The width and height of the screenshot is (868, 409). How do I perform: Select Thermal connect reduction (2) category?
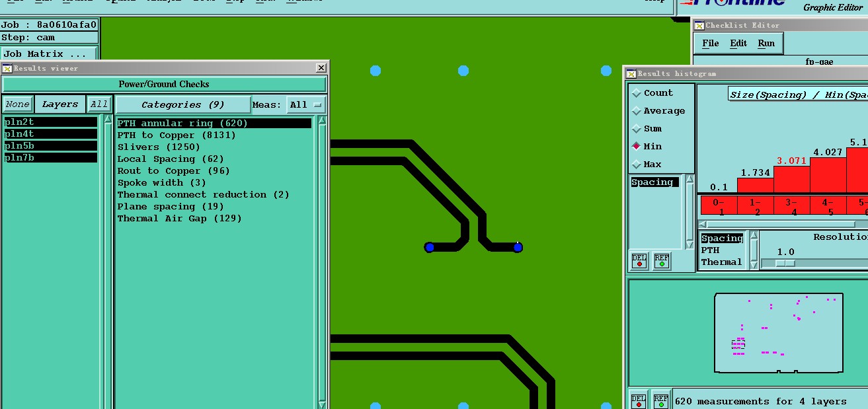coord(214,194)
